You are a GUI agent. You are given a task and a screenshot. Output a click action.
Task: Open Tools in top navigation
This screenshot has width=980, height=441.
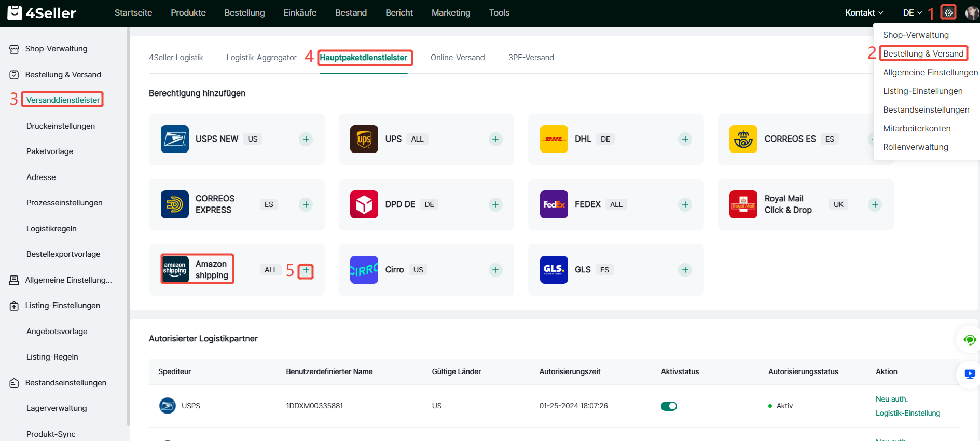(499, 13)
